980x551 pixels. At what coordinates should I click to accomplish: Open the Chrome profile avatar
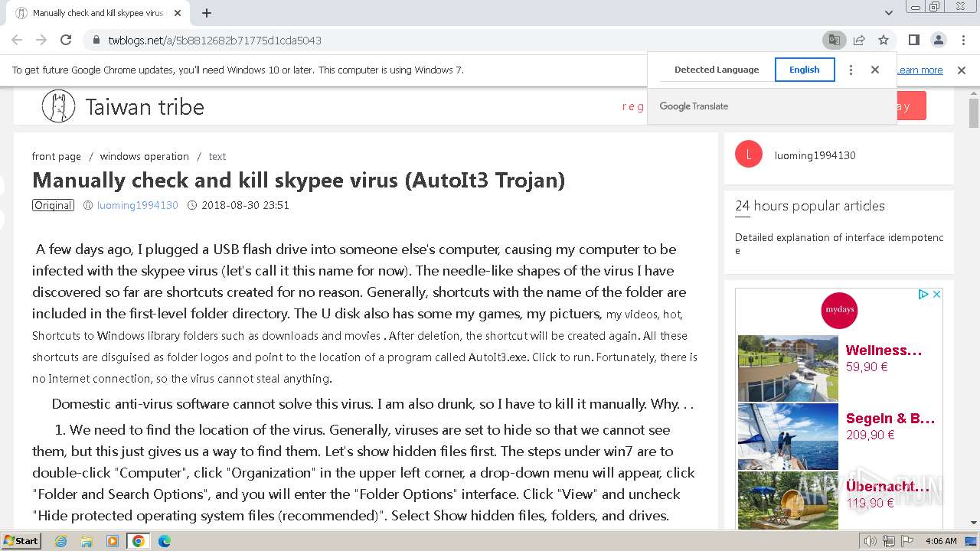(938, 40)
